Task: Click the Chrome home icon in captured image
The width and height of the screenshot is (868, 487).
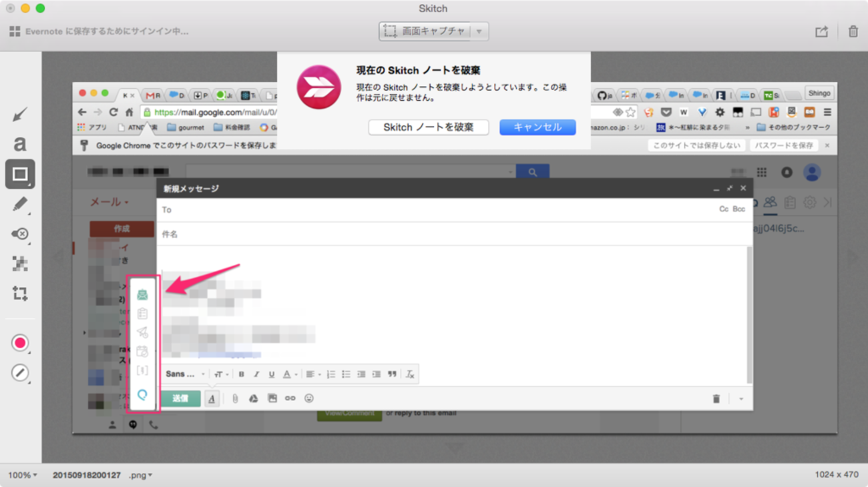Action: (129, 112)
